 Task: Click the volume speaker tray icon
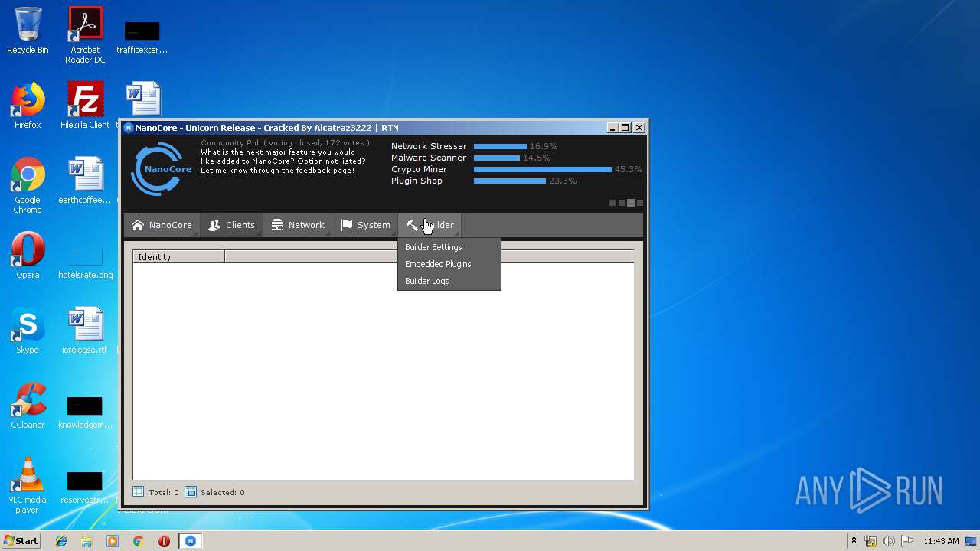click(889, 541)
